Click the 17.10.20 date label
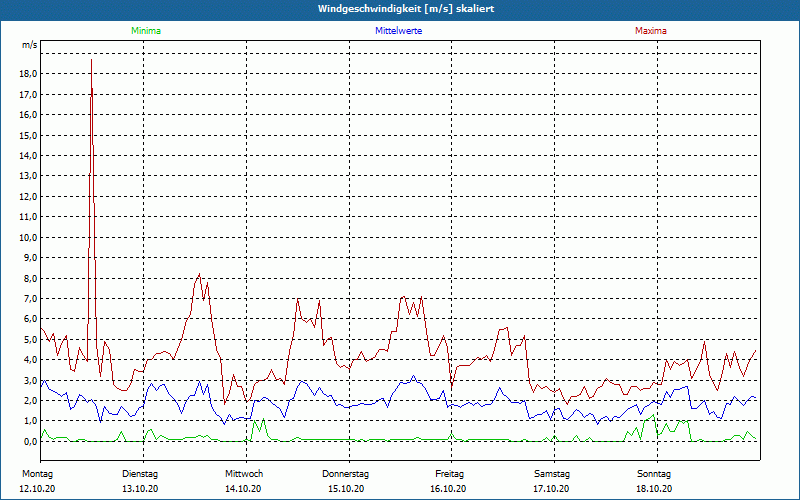This screenshot has height=500, width=800. pos(551,489)
